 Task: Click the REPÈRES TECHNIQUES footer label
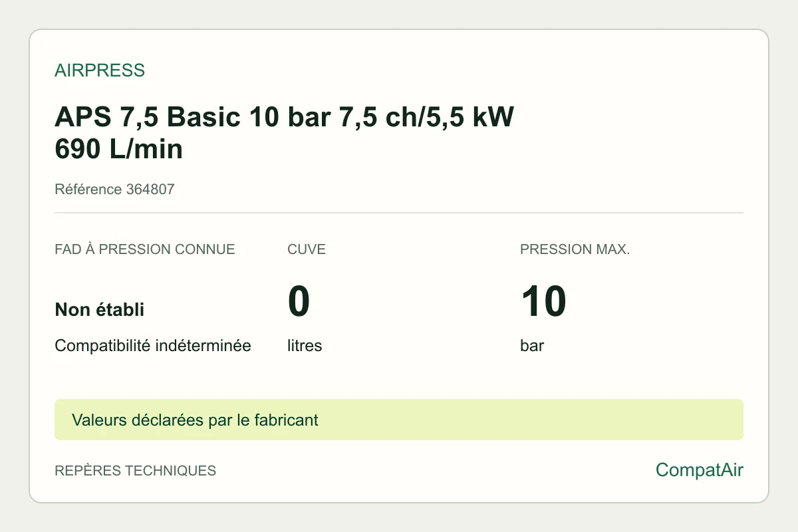pos(136,471)
